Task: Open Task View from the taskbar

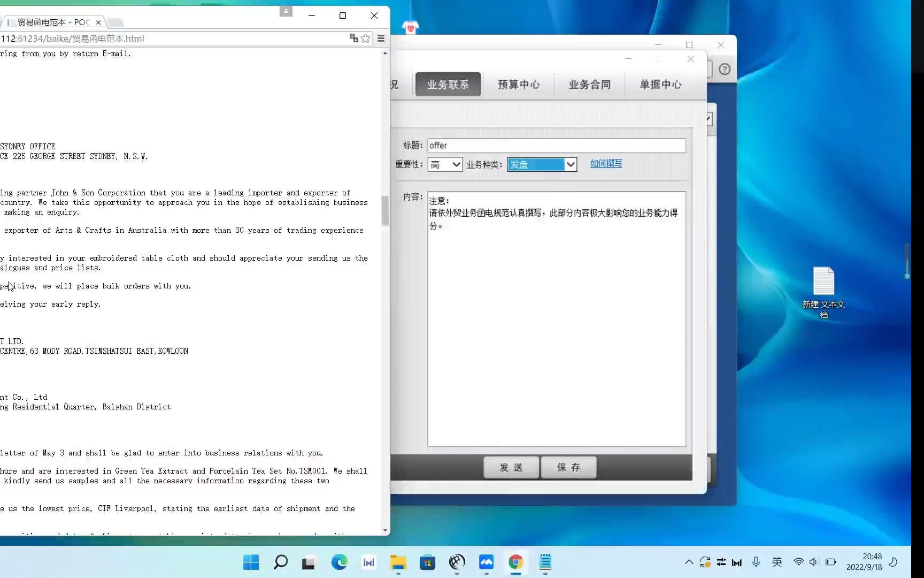Action: 309,562
